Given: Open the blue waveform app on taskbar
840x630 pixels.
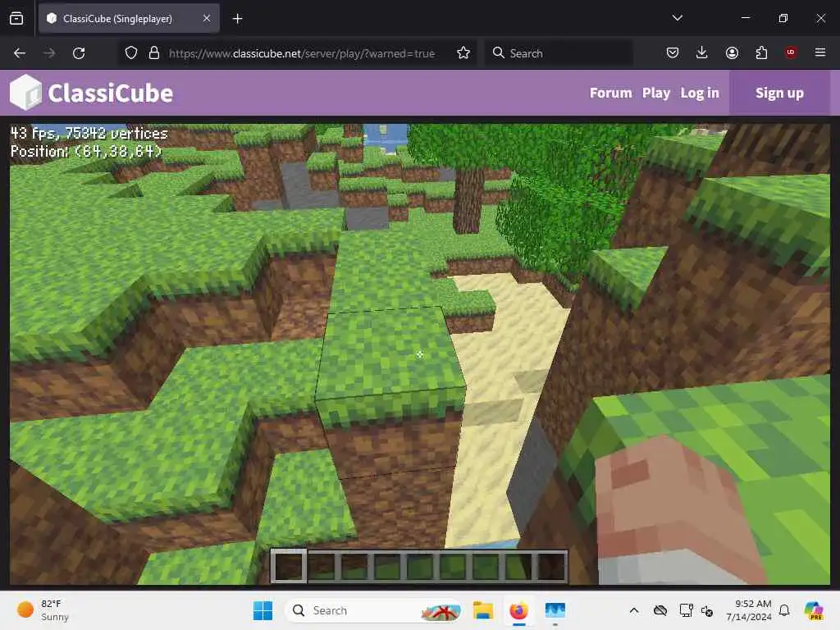Looking at the screenshot, I should pyautogui.click(x=555, y=610).
